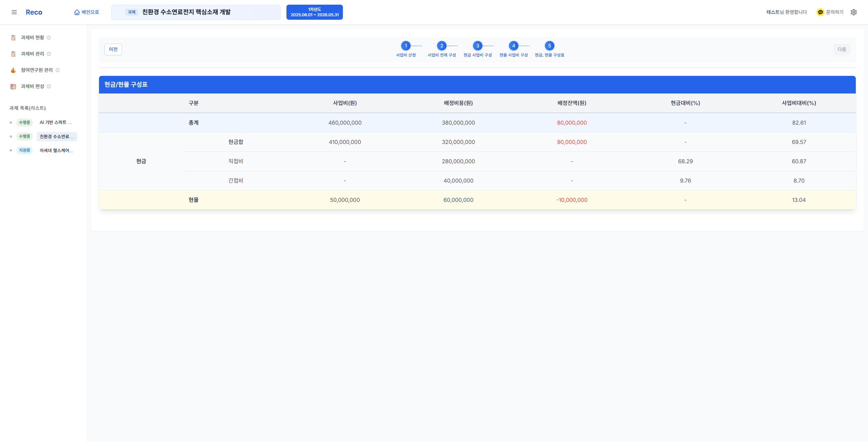Click 간접비 배정비용 value 40,000,000
Viewport: 868px width, 442px height.
458,181
